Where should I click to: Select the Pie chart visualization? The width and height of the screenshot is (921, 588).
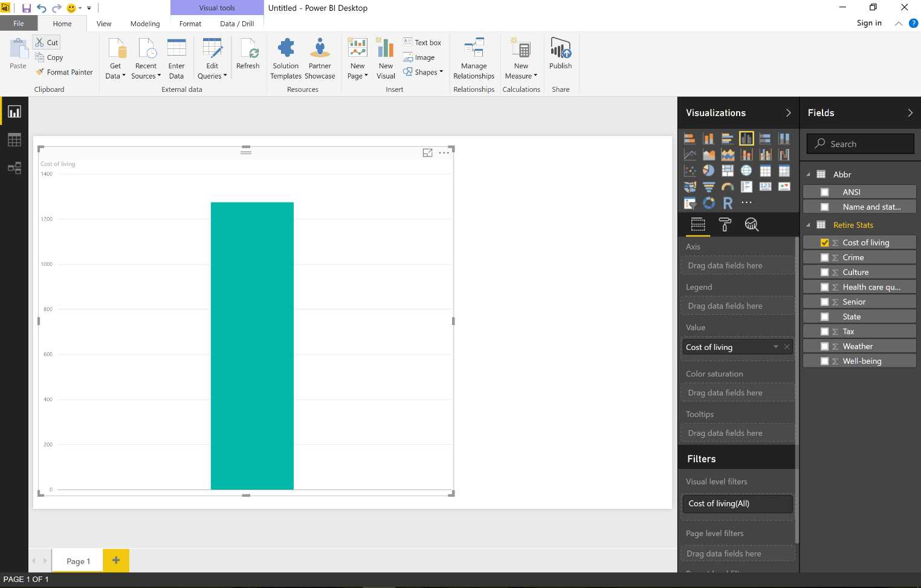708,170
